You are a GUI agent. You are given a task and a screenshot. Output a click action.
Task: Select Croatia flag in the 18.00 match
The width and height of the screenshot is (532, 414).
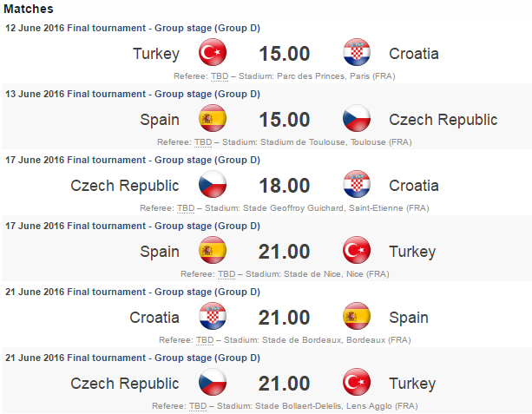click(x=357, y=186)
